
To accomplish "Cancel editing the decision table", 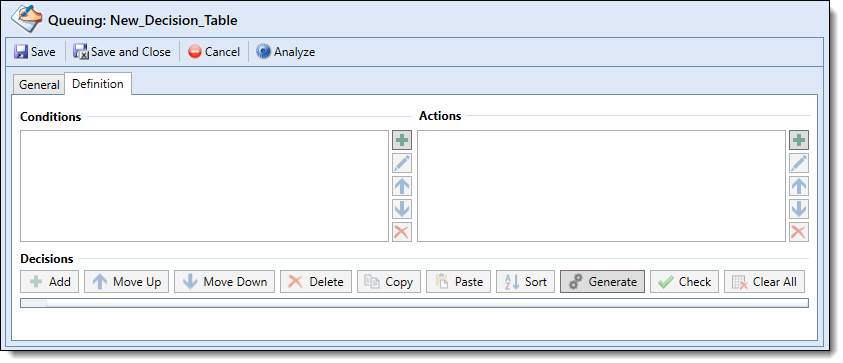I will point(214,52).
